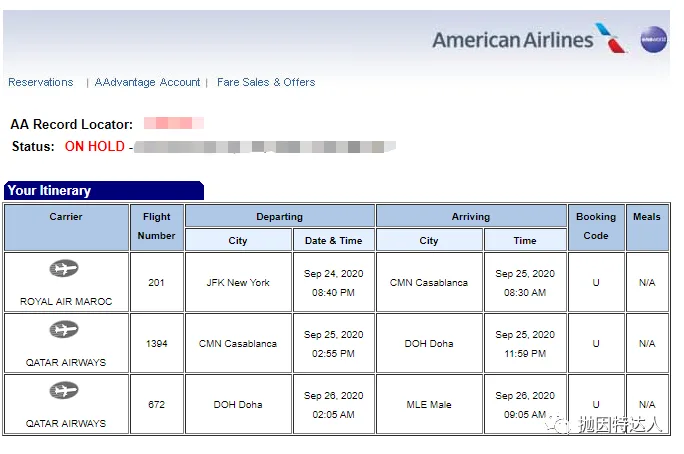Image resolution: width=684 pixels, height=454 pixels.
Task: Click the Booking Code column header
Action: tap(596, 227)
